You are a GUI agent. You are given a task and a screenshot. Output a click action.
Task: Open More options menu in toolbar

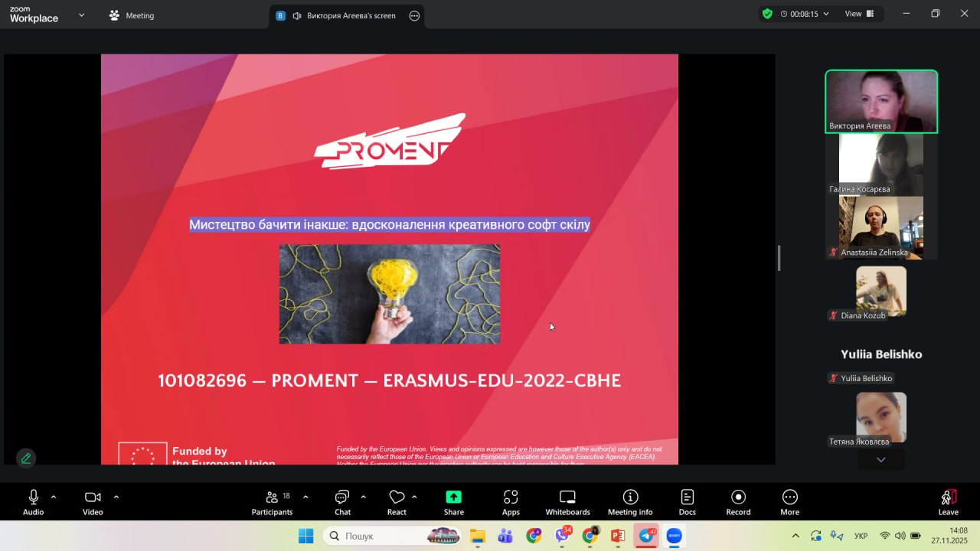pos(789,502)
